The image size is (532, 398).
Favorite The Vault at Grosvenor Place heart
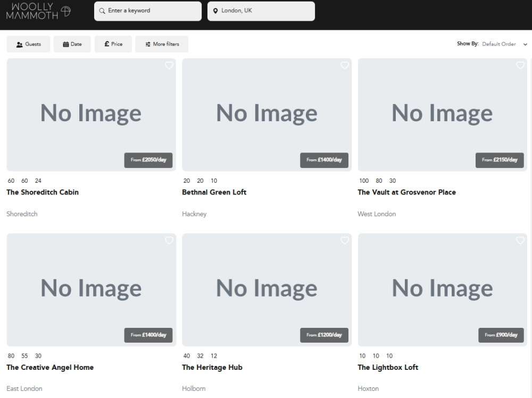[520, 65]
